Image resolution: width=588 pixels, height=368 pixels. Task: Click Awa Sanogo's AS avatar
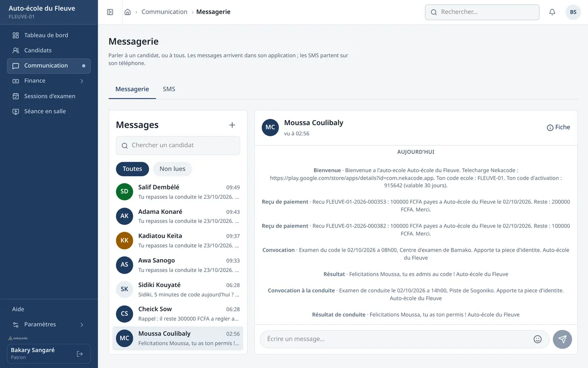point(124,265)
